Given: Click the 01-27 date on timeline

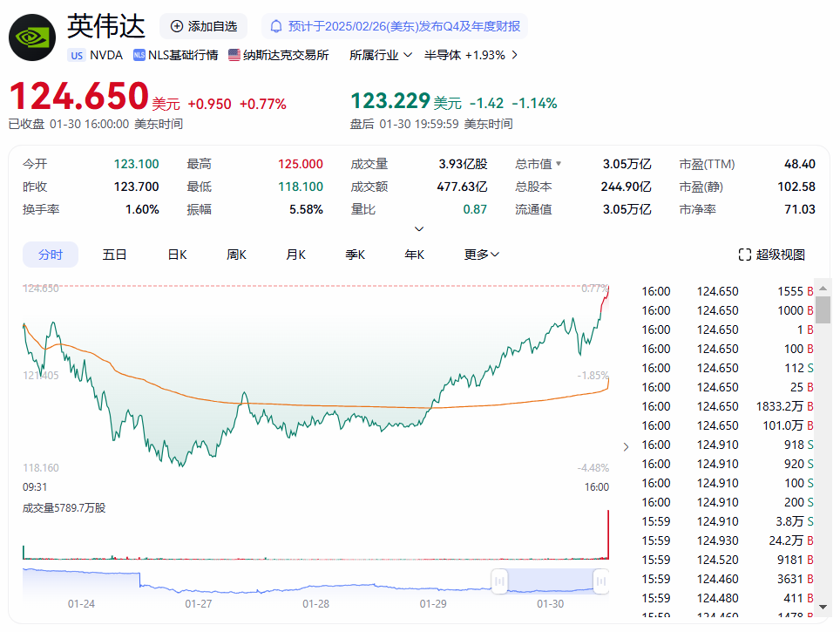Looking at the screenshot, I should point(198,603).
